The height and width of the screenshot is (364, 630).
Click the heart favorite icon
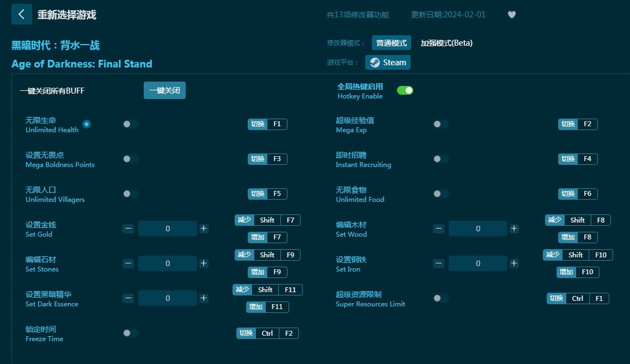pyautogui.click(x=512, y=15)
